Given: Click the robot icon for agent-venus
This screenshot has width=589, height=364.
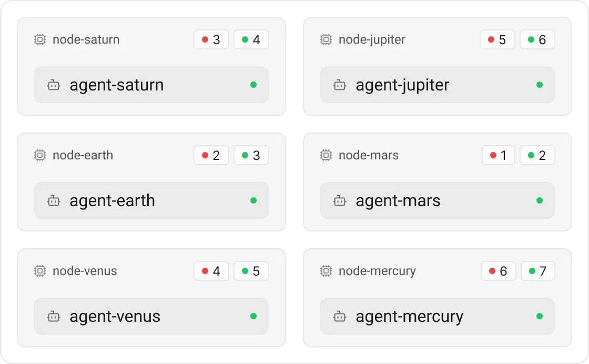Looking at the screenshot, I should click(x=53, y=316).
